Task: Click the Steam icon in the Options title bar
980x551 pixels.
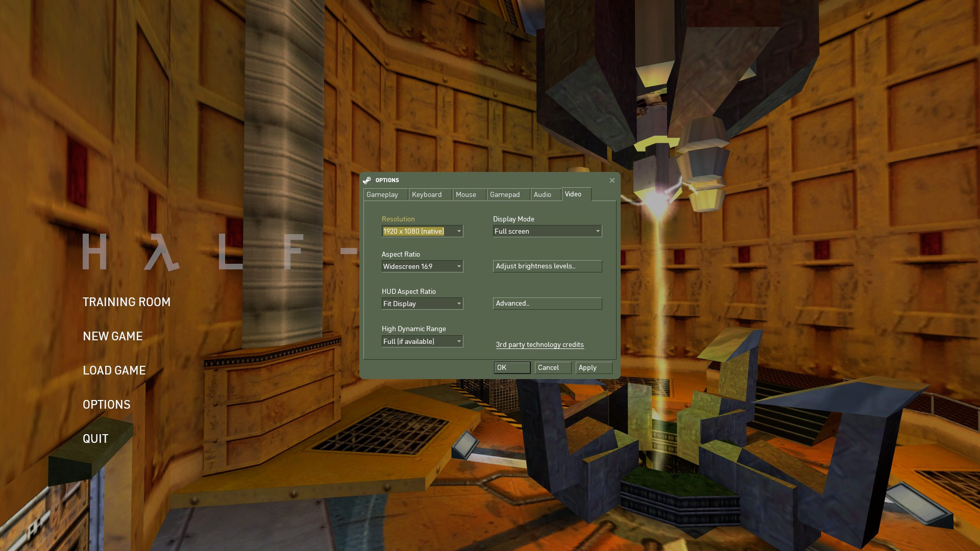Action: tap(367, 180)
